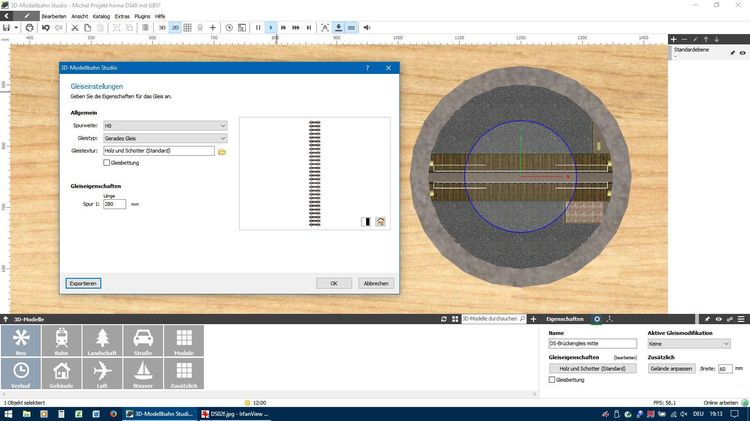This screenshot has width=750, height=421.
Task: Open the Gleistyp dropdown
Action: coord(165,138)
